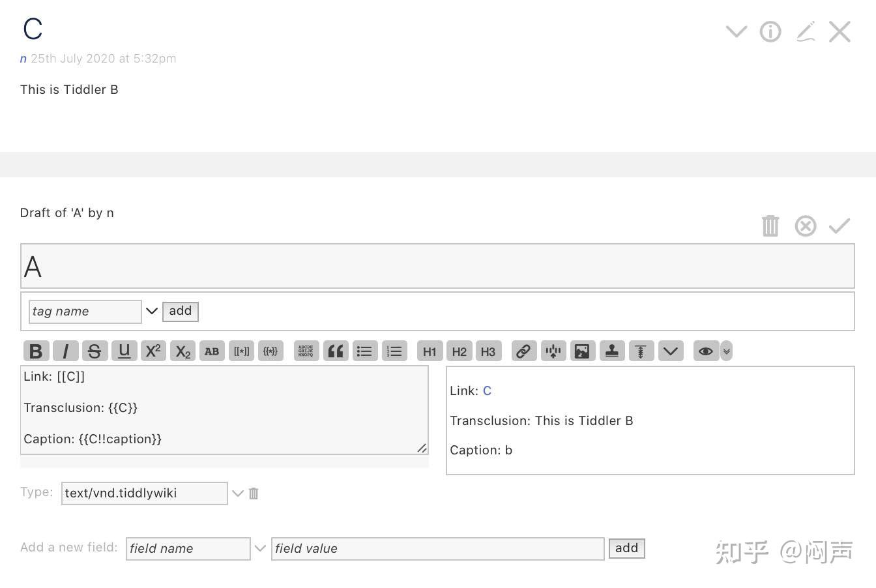This screenshot has height=588, width=876.
Task: Open the preview type chooser beside the eye
Action: click(727, 351)
